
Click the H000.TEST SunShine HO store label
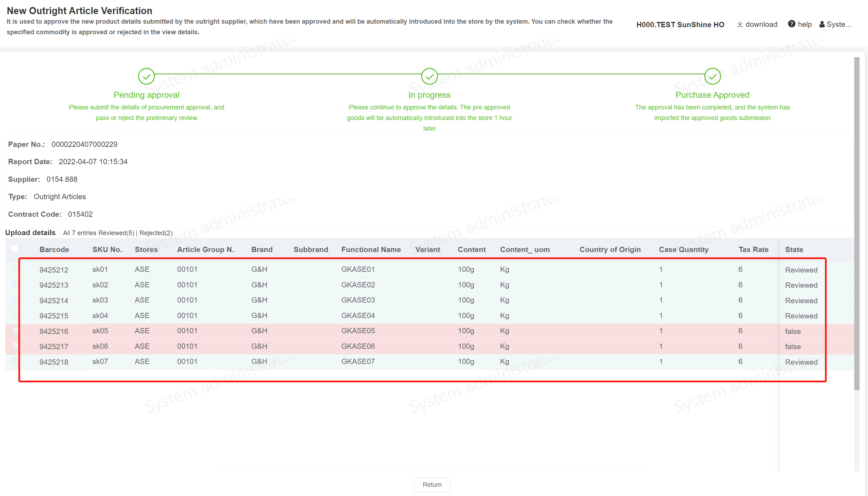[680, 24]
